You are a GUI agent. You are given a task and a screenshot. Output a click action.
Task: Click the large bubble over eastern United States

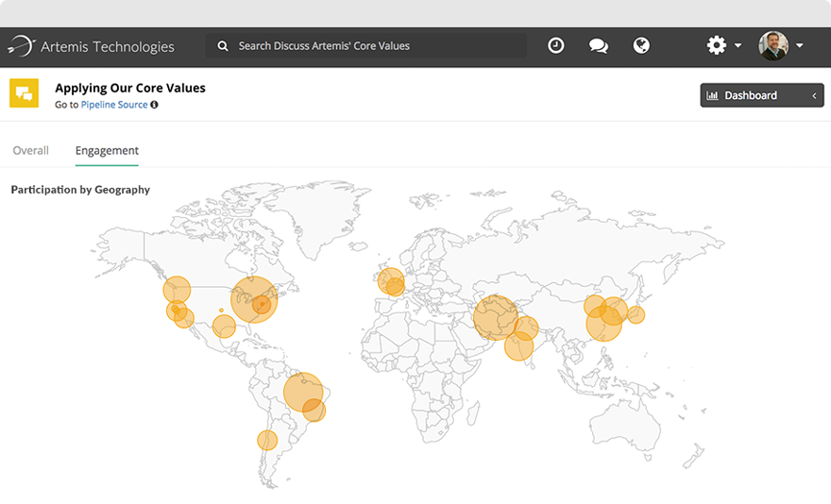tap(254, 299)
